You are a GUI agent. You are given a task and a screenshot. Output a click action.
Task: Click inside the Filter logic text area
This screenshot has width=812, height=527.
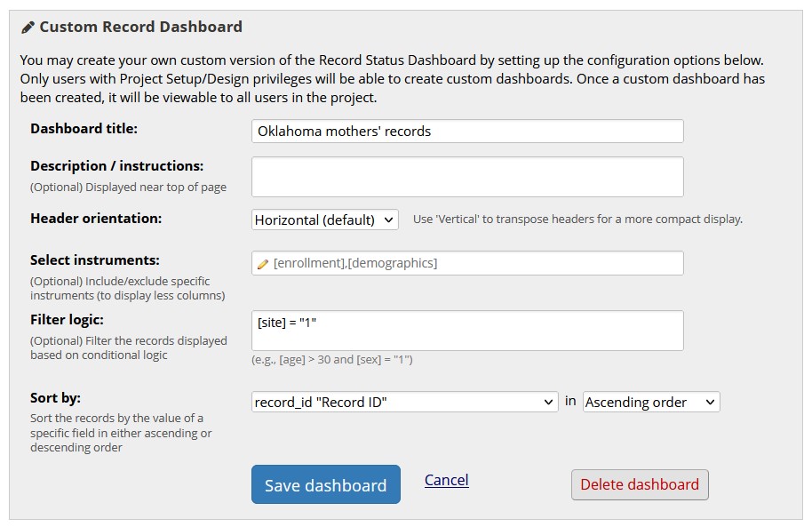pyautogui.click(x=467, y=331)
